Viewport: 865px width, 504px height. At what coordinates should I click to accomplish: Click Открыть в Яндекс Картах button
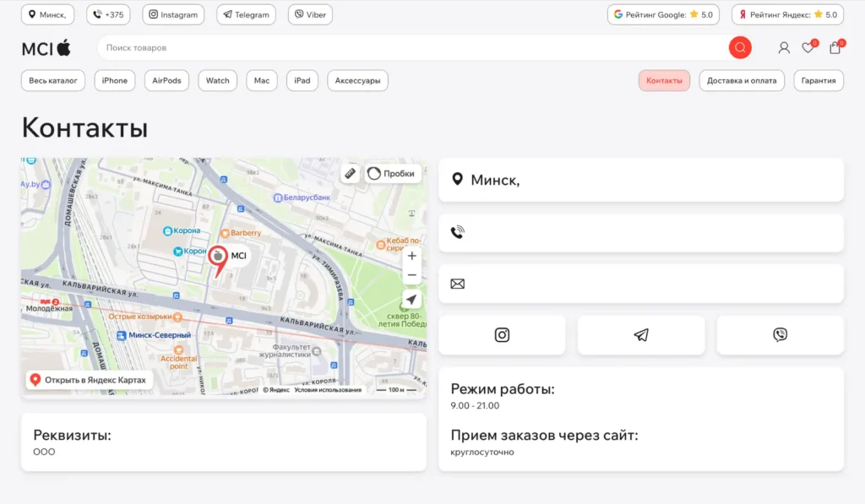pyautogui.click(x=89, y=380)
